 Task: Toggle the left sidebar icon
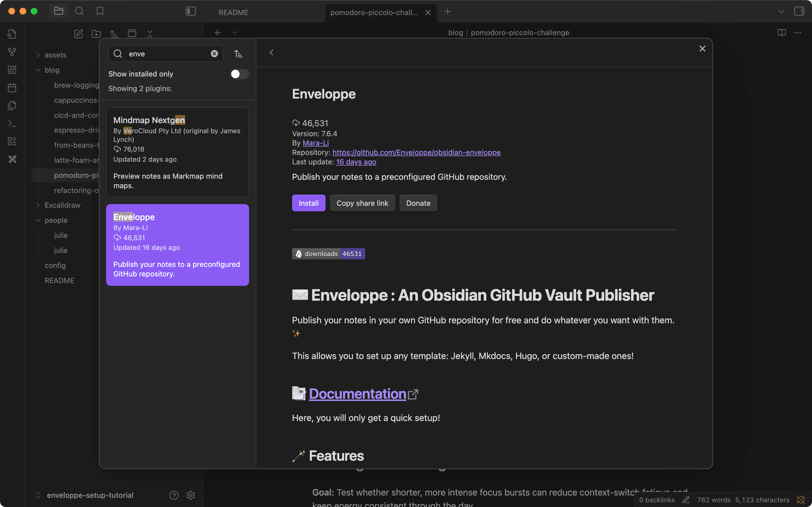(x=190, y=11)
